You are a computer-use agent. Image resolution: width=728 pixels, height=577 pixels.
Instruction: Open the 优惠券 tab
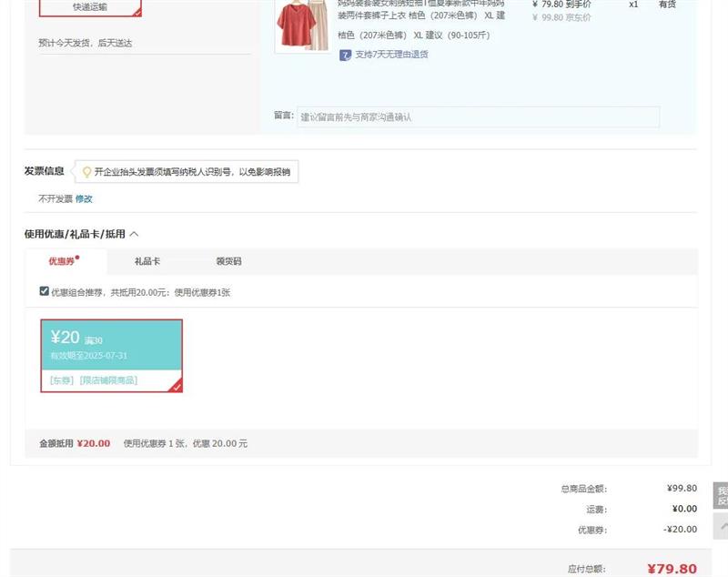pos(63,261)
